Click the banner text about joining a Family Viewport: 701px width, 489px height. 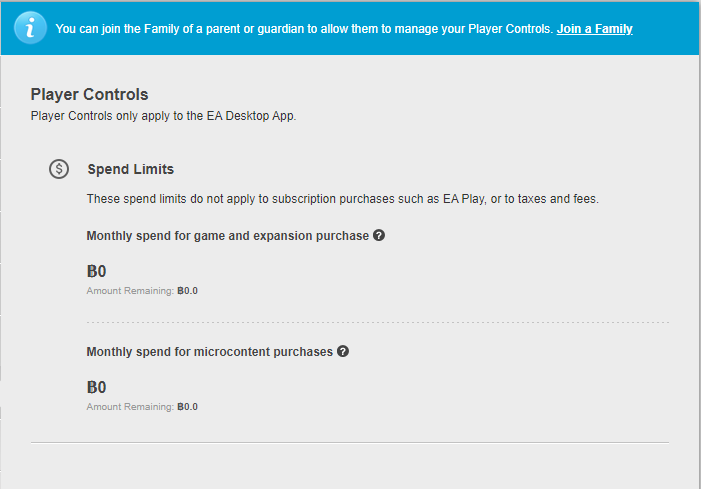click(x=303, y=29)
